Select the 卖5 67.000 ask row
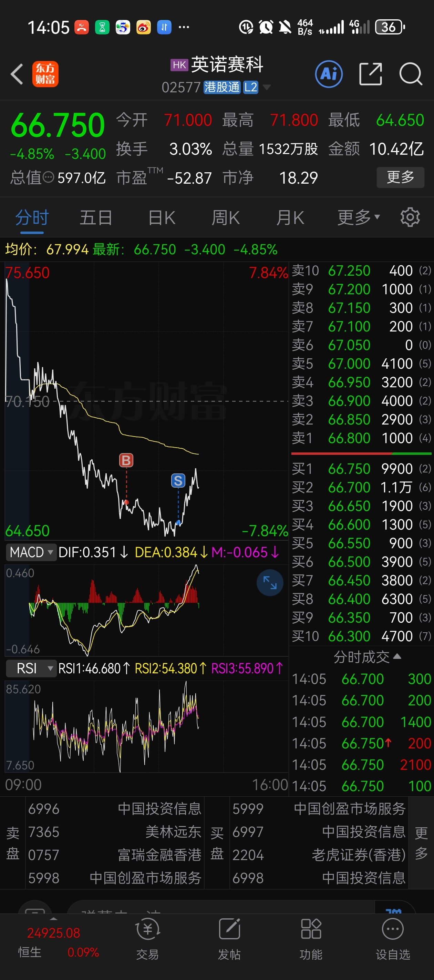This screenshot has height=980, width=434. (x=361, y=363)
